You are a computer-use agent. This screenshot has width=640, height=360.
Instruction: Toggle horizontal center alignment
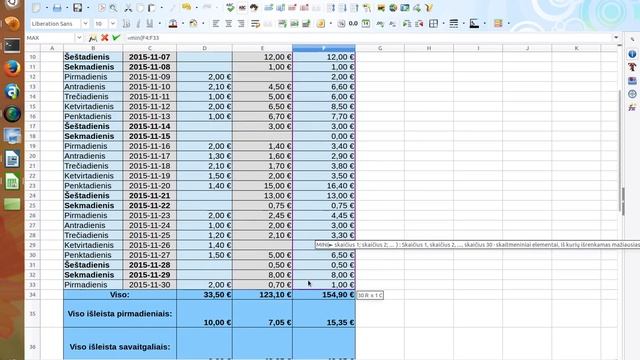(x=229, y=24)
